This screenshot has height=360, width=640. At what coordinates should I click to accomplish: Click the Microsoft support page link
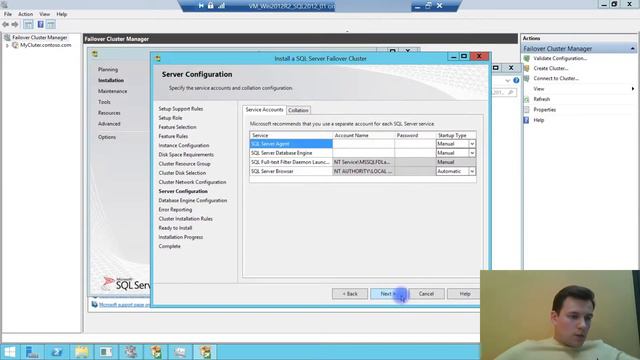124,305
